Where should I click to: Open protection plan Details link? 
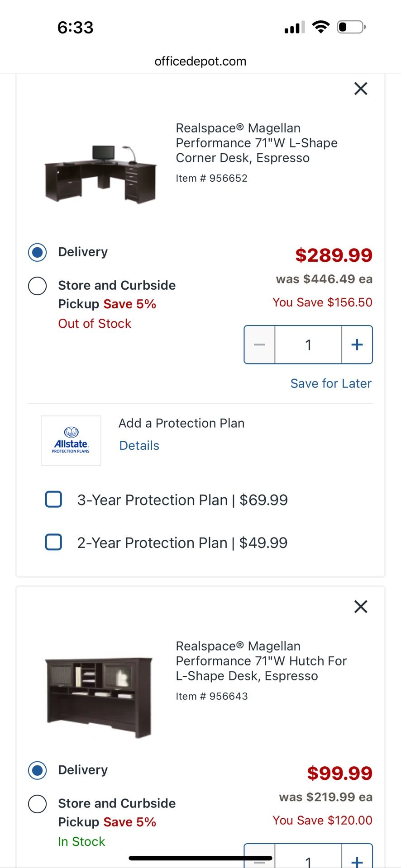pos(139,446)
